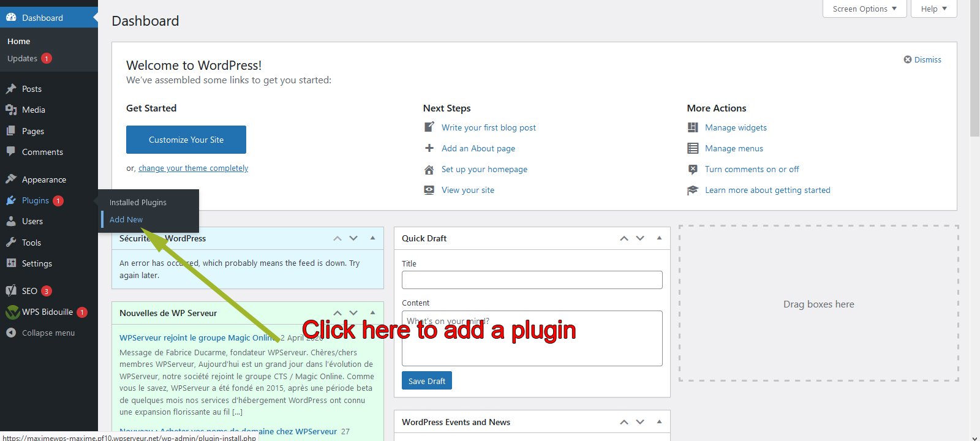Open the Screen Options dropdown
Image resolution: width=980 pixels, height=441 pixels.
[x=864, y=9]
